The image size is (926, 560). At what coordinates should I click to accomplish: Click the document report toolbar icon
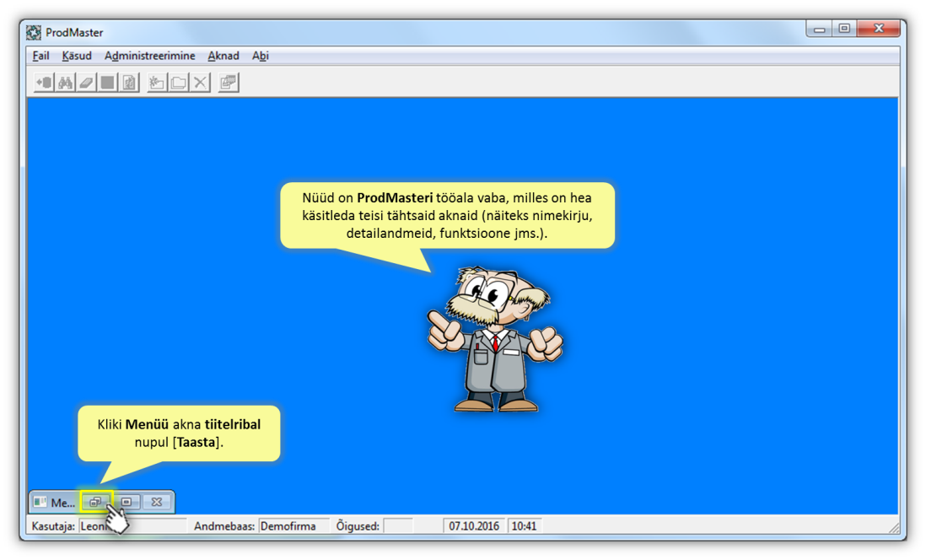pyautogui.click(x=129, y=83)
